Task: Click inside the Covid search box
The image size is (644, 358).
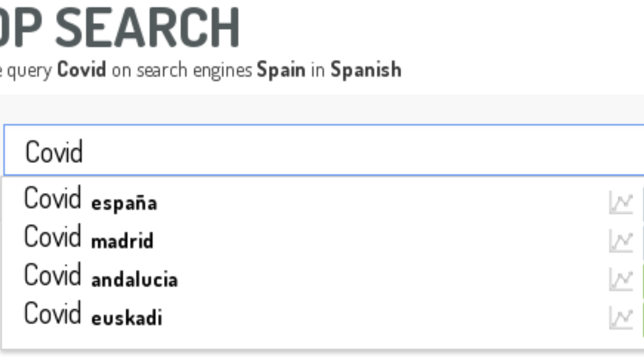Action: [239, 150]
